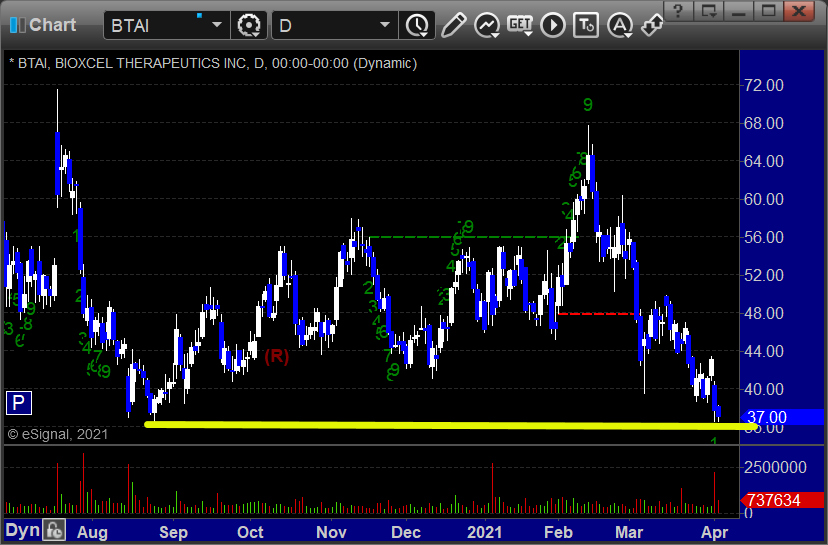Click the 40.00 price axis label
Viewport: 828px width, 545px height.
click(x=763, y=389)
